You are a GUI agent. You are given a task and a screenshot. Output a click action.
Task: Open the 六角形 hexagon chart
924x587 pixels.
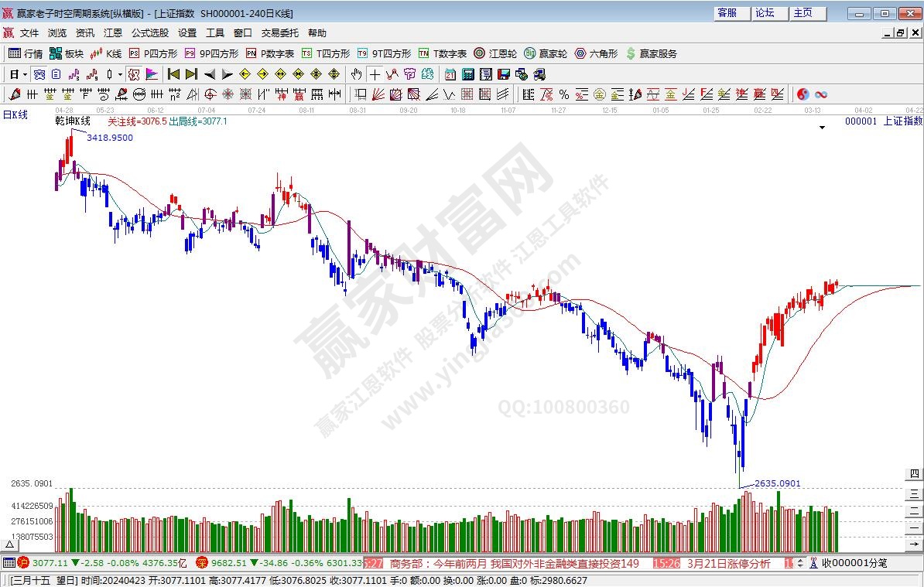[596, 53]
